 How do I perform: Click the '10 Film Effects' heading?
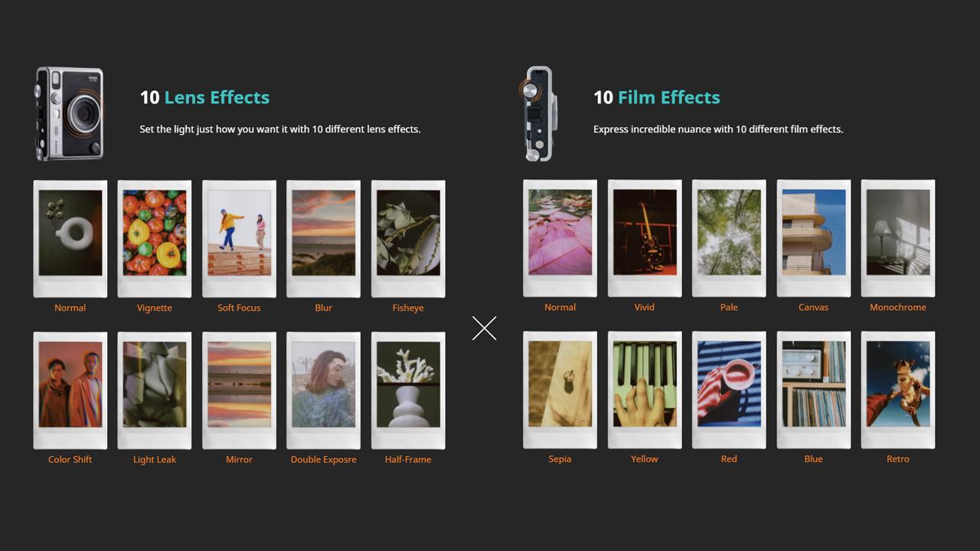(657, 97)
